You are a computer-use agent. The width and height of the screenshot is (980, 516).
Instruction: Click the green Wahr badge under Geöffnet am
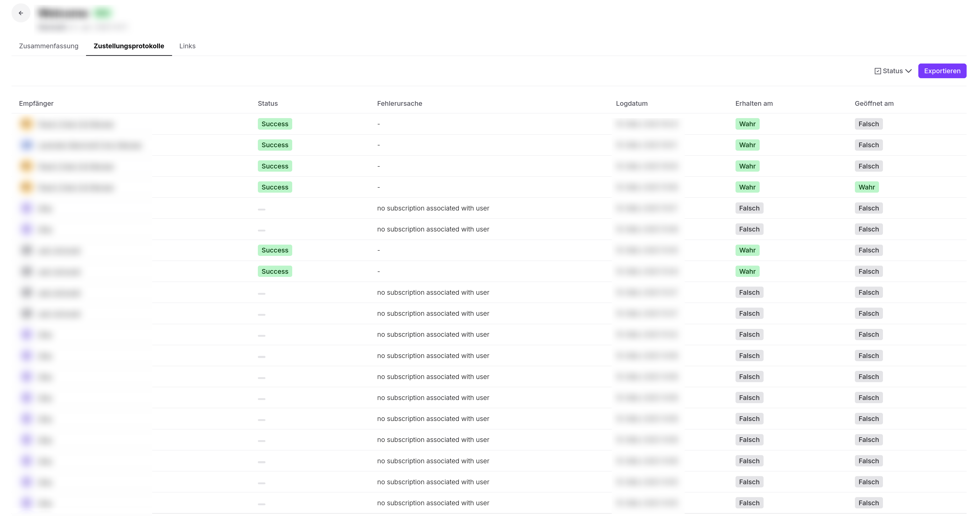(x=867, y=187)
